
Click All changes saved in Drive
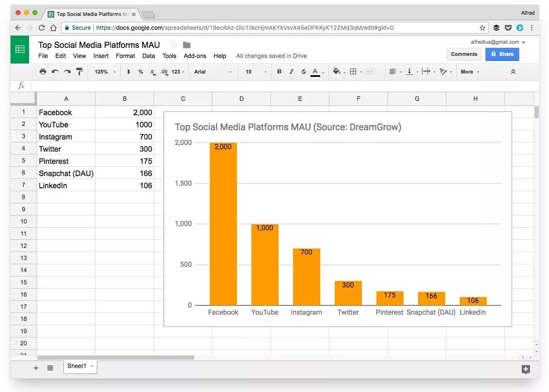click(271, 56)
